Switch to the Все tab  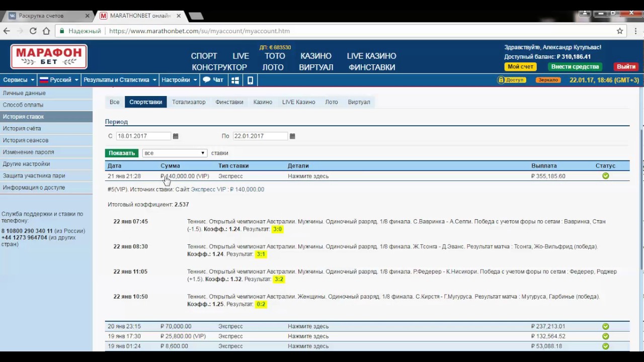coord(115,102)
